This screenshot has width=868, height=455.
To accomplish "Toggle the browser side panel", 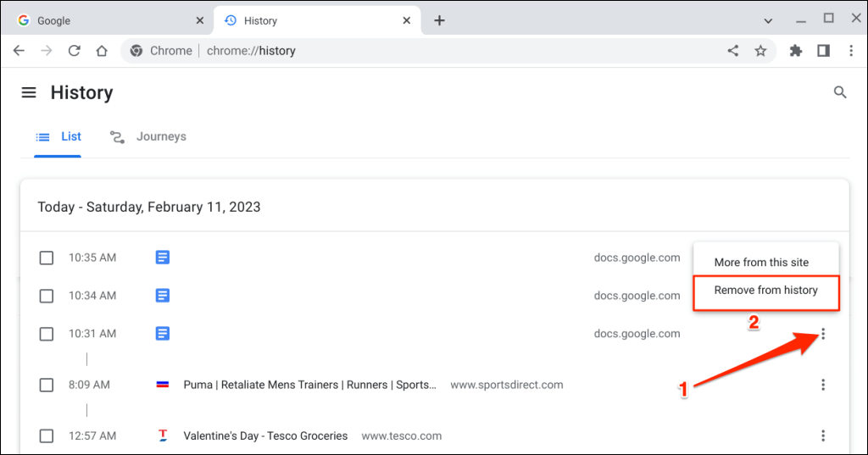I will click(823, 51).
